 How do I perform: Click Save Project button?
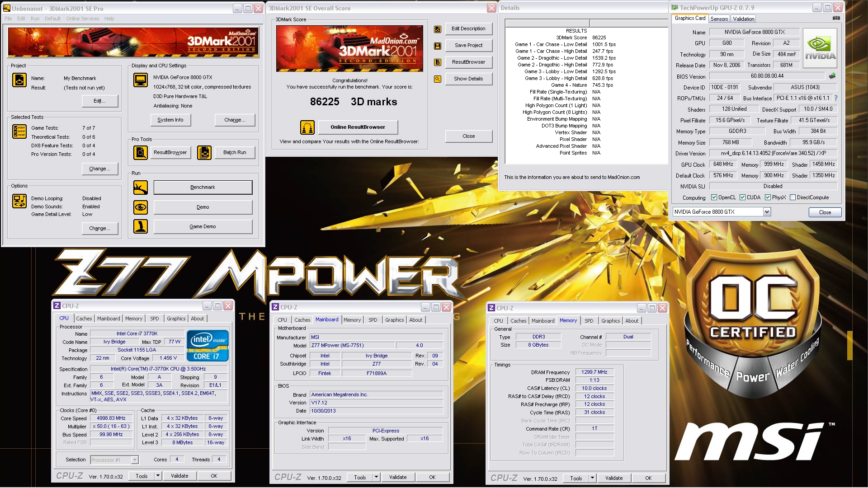468,45
